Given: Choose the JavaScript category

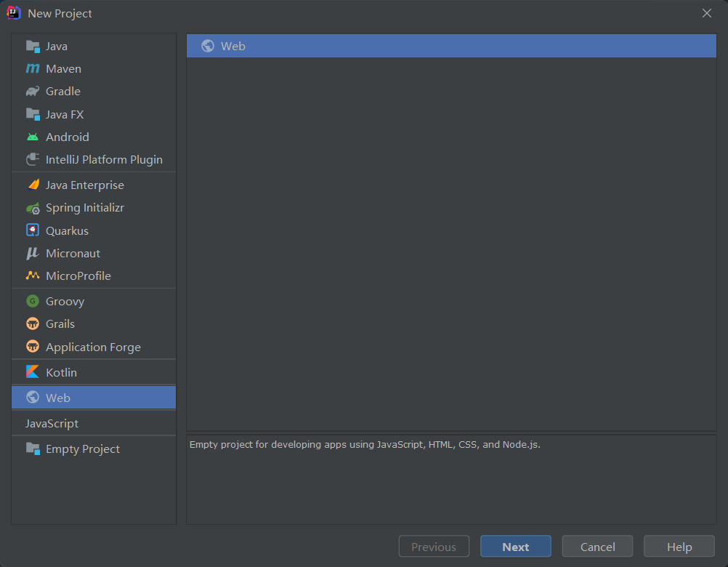Looking at the screenshot, I should (x=94, y=423).
